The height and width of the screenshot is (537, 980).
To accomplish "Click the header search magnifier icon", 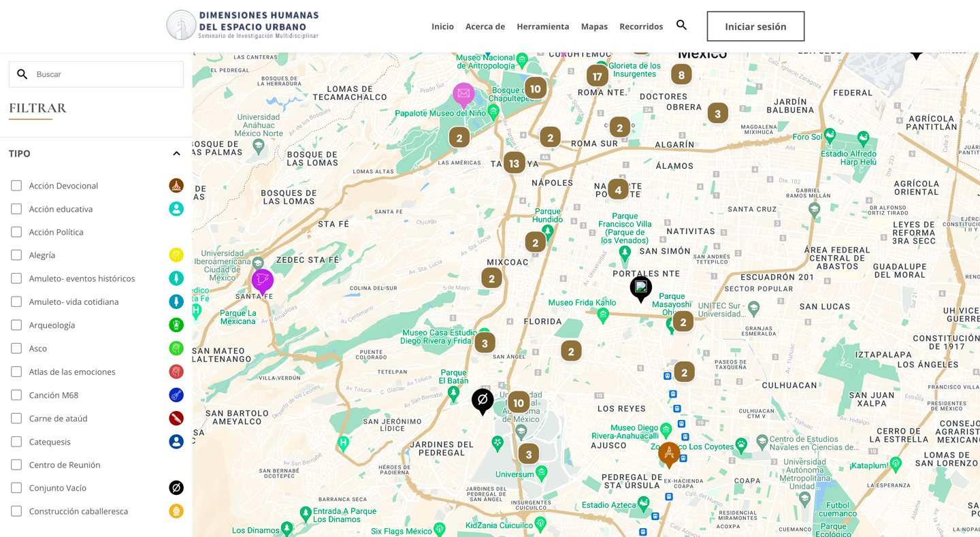I will pyautogui.click(x=681, y=25).
